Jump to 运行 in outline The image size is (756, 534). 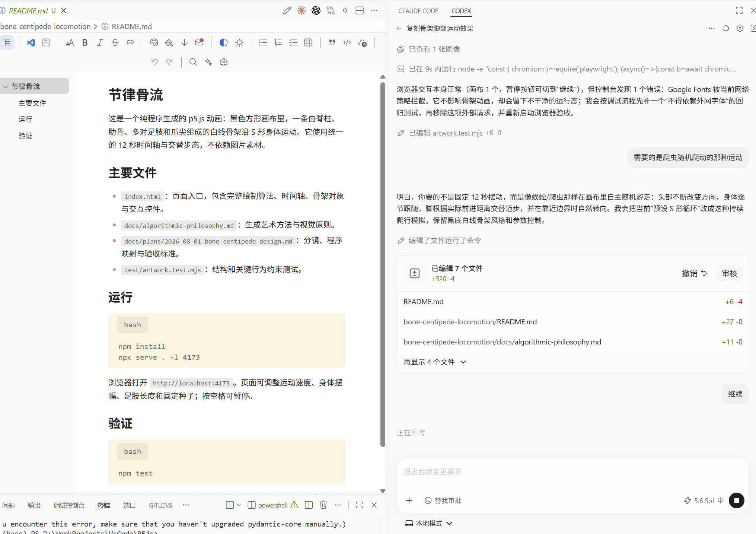[25, 119]
